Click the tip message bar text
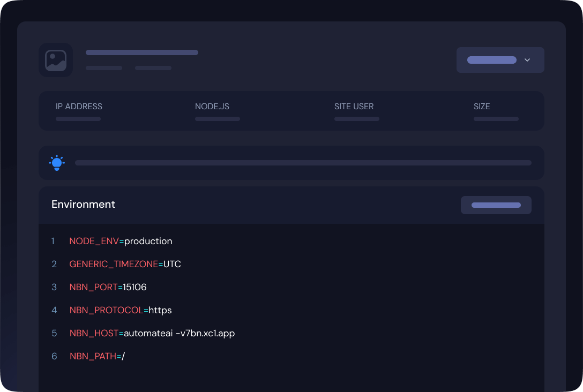Screen dimensions: 583x392 [x=303, y=163]
